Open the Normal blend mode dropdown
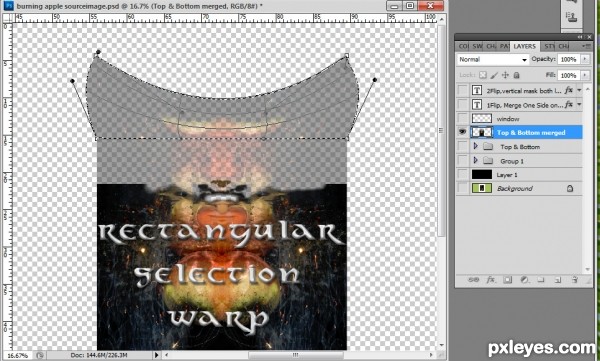600x361 pixels. coord(493,59)
